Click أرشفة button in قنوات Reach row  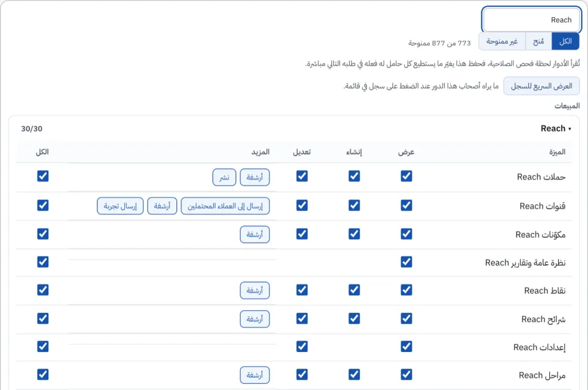(162, 206)
